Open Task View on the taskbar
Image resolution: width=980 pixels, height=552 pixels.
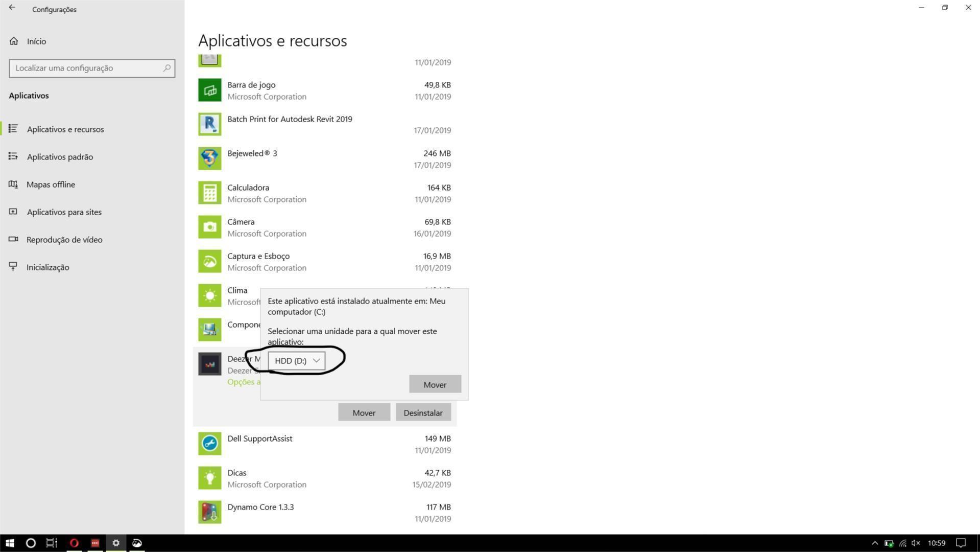click(x=52, y=543)
